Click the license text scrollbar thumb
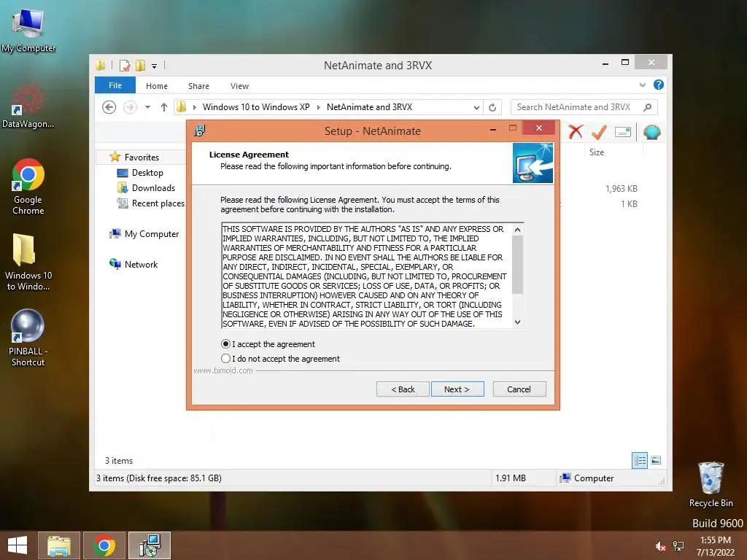The height and width of the screenshot is (560, 747). click(x=518, y=265)
